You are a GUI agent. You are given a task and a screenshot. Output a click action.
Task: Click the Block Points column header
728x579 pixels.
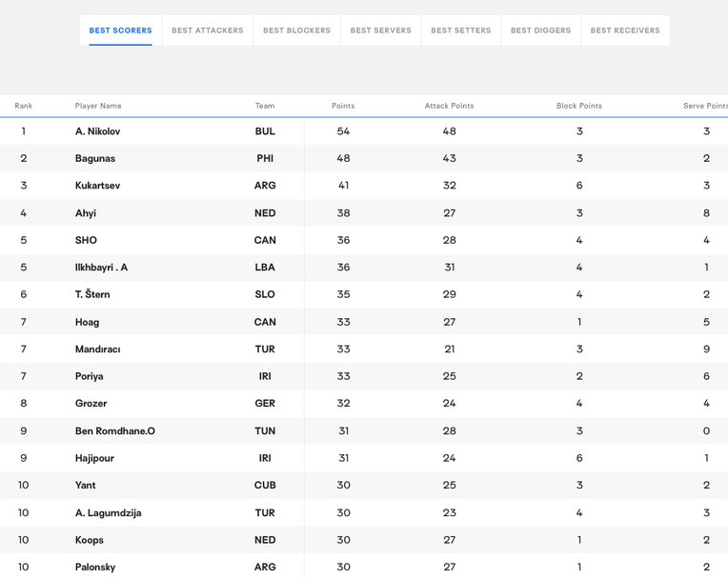click(x=578, y=106)
